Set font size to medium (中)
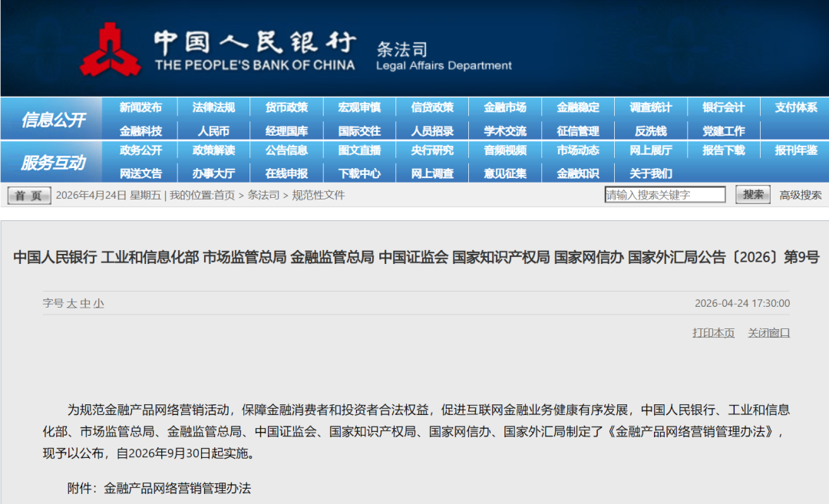Viewport: 829px width, 504px height. tap(85, 304)
